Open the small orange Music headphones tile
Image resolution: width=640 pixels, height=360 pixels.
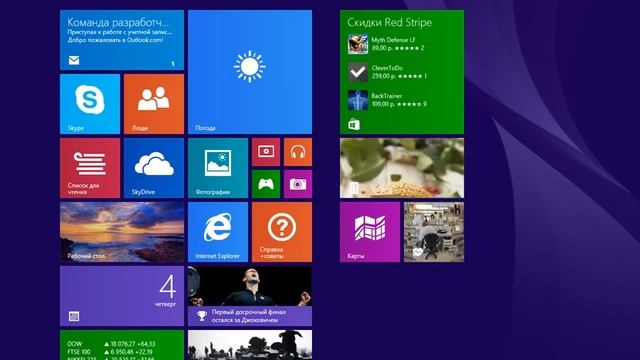coord(298,152)
